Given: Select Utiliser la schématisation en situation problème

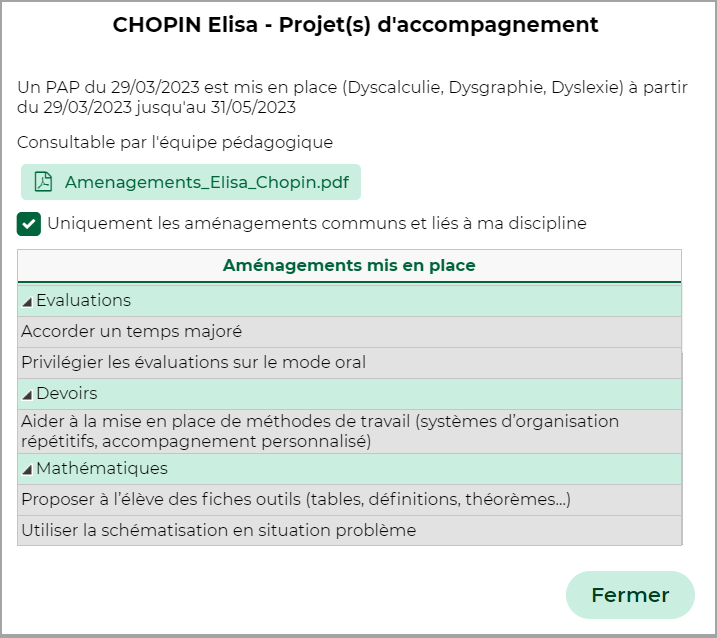Looking at the screenshot, I should point(349,531).
